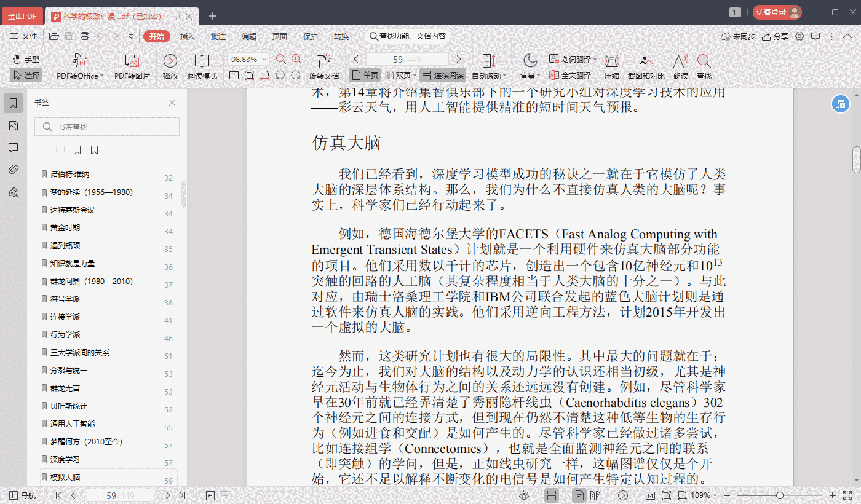Image resolution: width=861 pixels, height=504 pixels.
Task: Open the PDF转图片 tool
Action: tap(132, 61)
